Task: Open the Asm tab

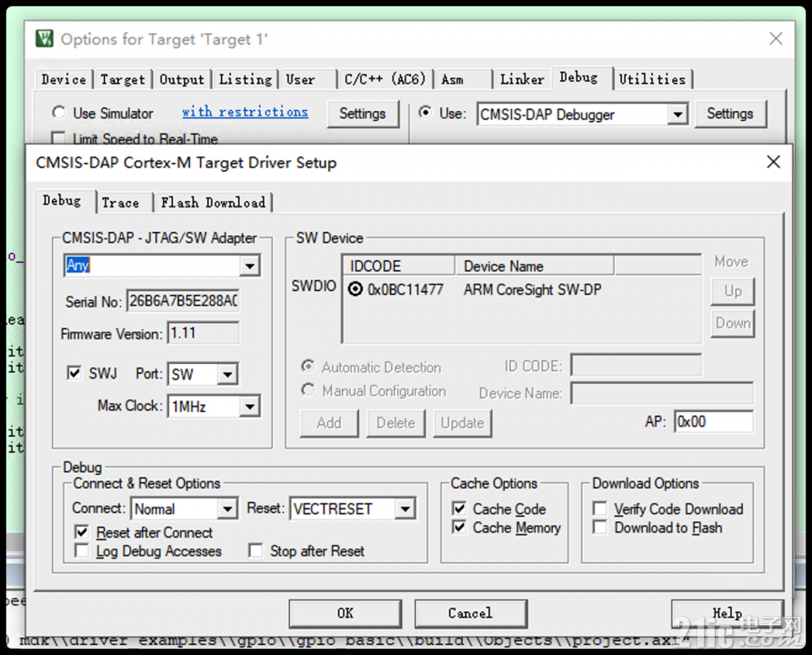Action: (x=463, y=79)
